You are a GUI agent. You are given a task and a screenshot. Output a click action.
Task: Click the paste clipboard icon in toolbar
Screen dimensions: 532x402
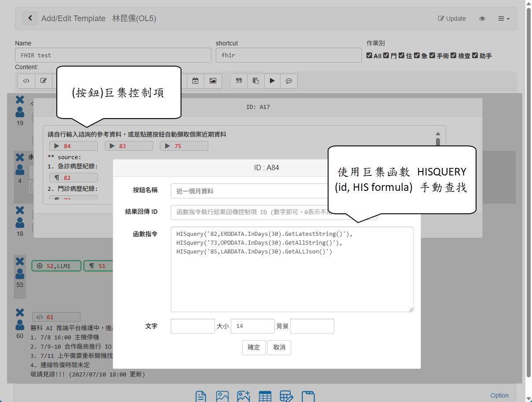click(255, 81)
